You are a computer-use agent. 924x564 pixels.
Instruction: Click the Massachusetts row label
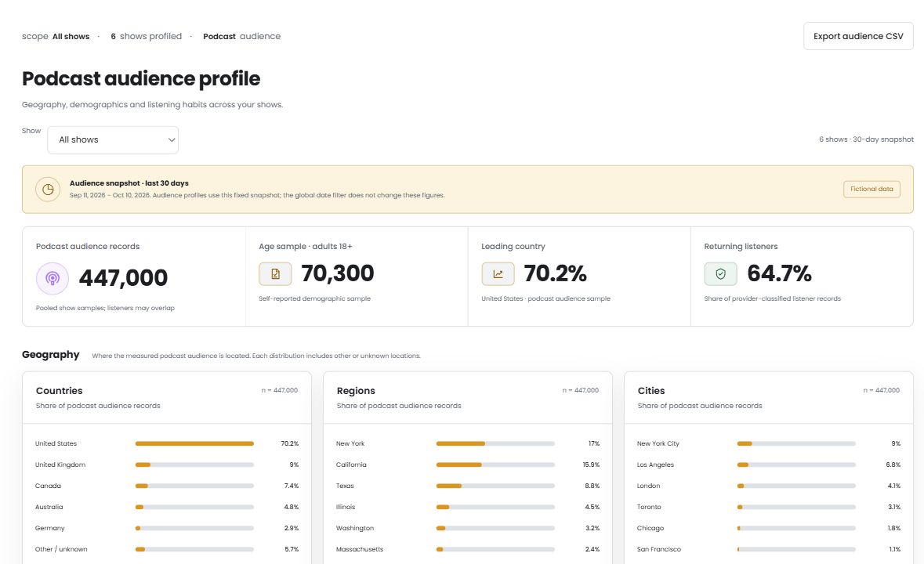(x=360, y=549)
